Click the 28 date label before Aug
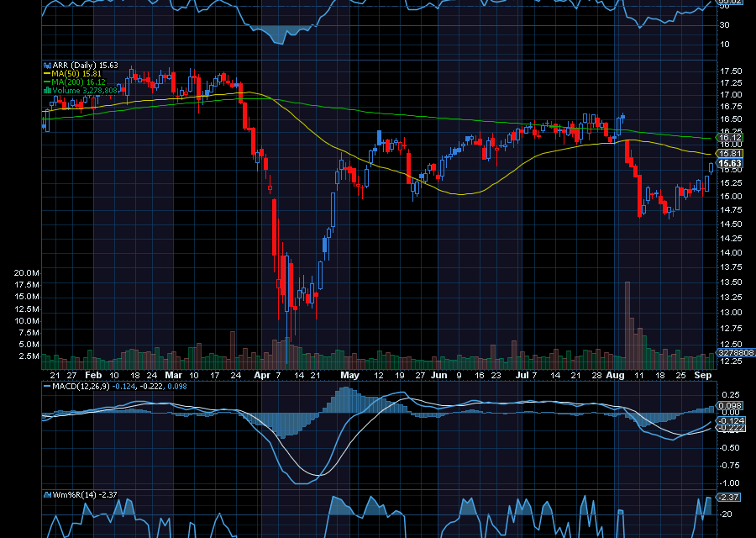The image size is (756, 538). 596,375
